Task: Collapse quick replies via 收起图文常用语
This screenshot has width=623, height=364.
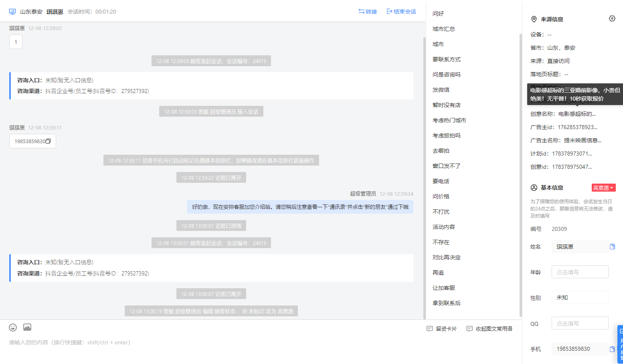Action: (x=489, y=329)
